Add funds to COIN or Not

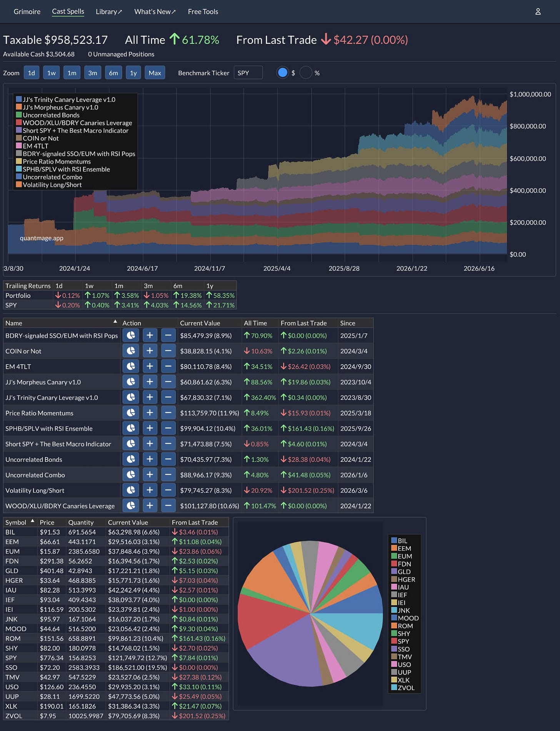coord(150,351)
